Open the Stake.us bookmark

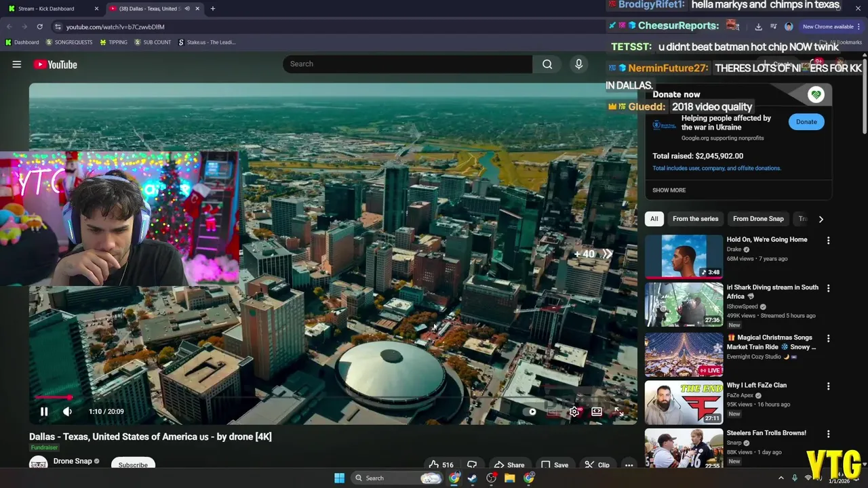tap(207, 42)
